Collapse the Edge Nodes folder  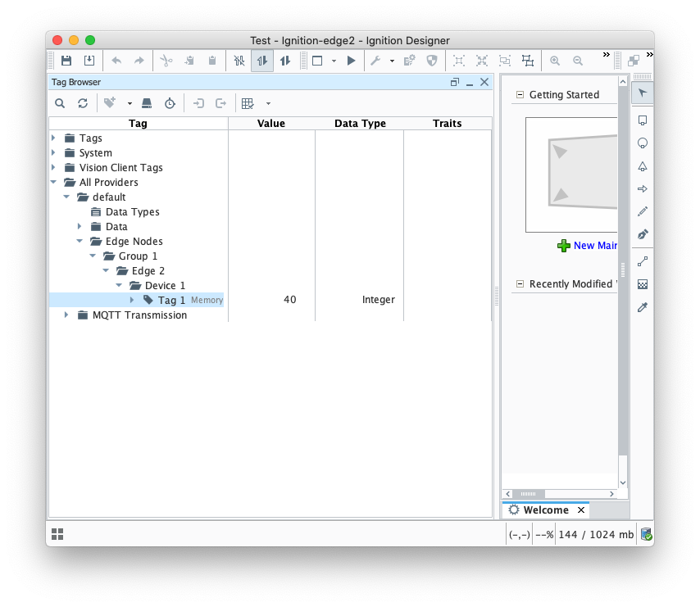coord(80,241)
